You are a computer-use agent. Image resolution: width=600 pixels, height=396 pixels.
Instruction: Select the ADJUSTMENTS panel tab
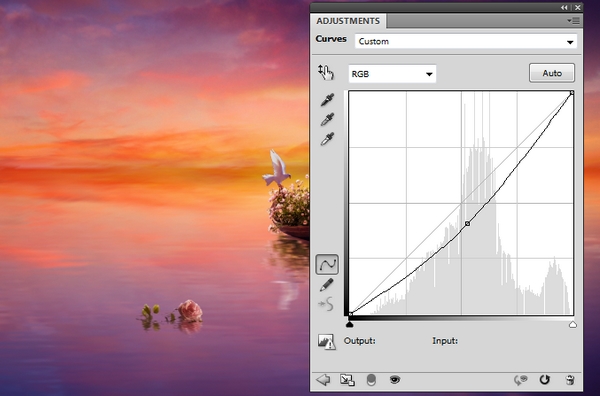coord(348,21)
